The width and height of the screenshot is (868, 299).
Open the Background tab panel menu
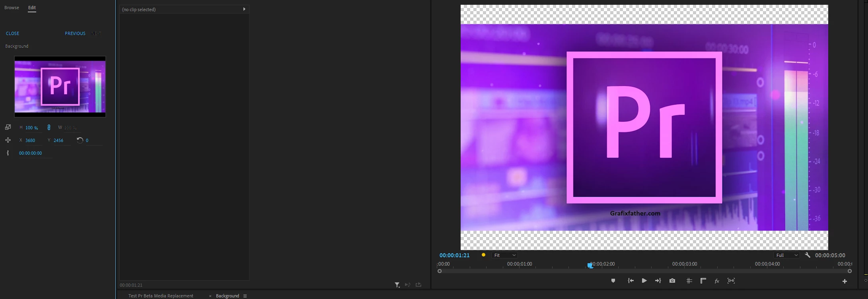coord(245,296)
